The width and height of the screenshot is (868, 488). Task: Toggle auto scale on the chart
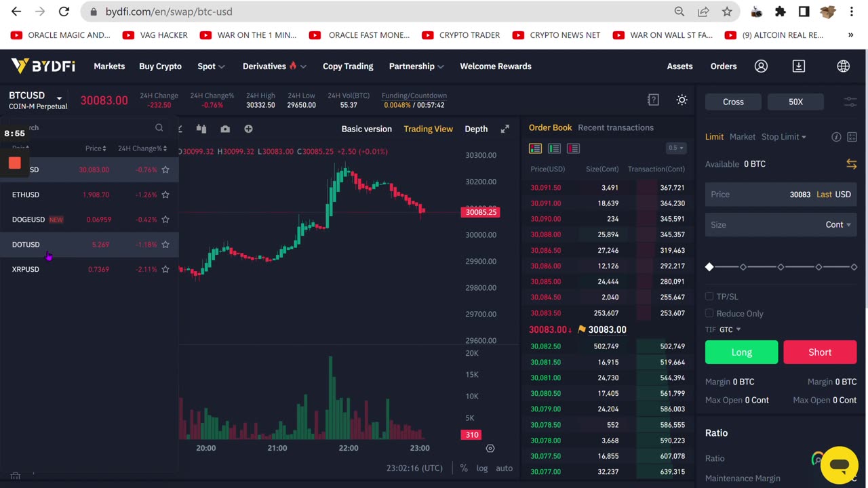point(504,468)
